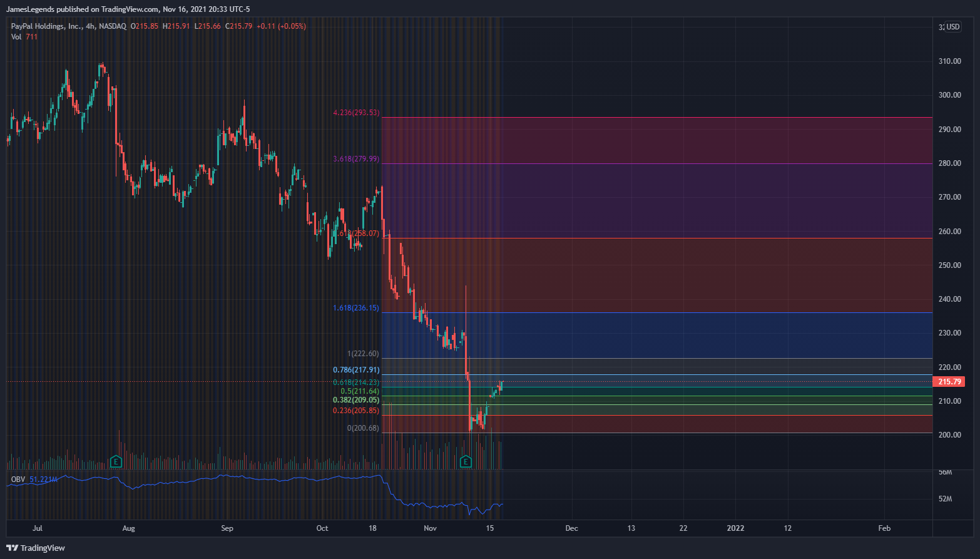Click the Nov label on the time axis
The image size is (980, 559).
(x=430, y=528)
